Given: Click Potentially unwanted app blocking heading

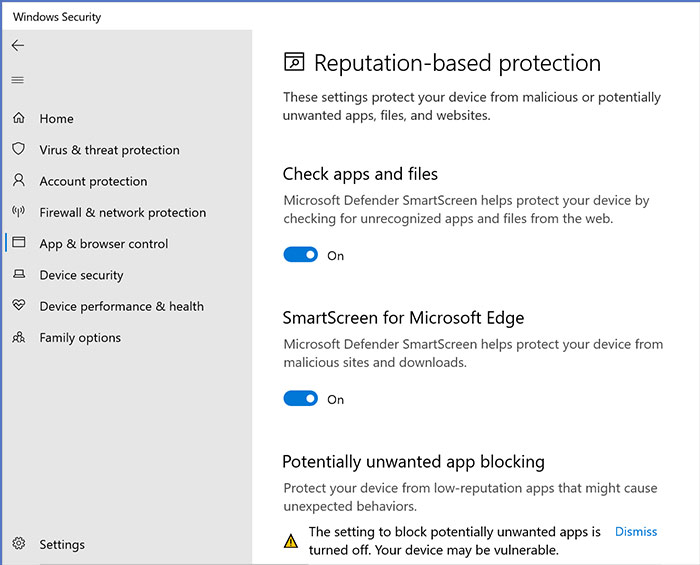Looking at the screenshot, I should tap(413, 462).
